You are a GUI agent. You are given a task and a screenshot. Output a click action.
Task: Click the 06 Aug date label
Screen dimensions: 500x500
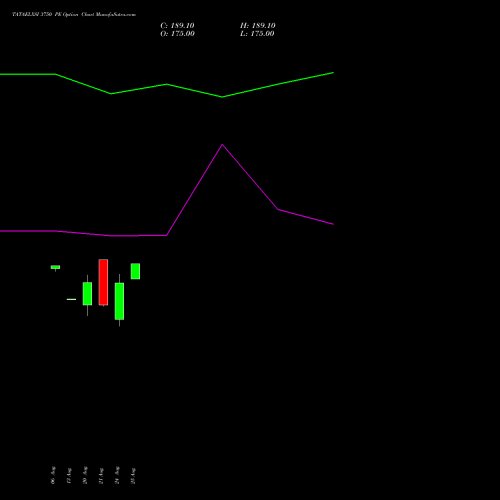click(53, 475)
